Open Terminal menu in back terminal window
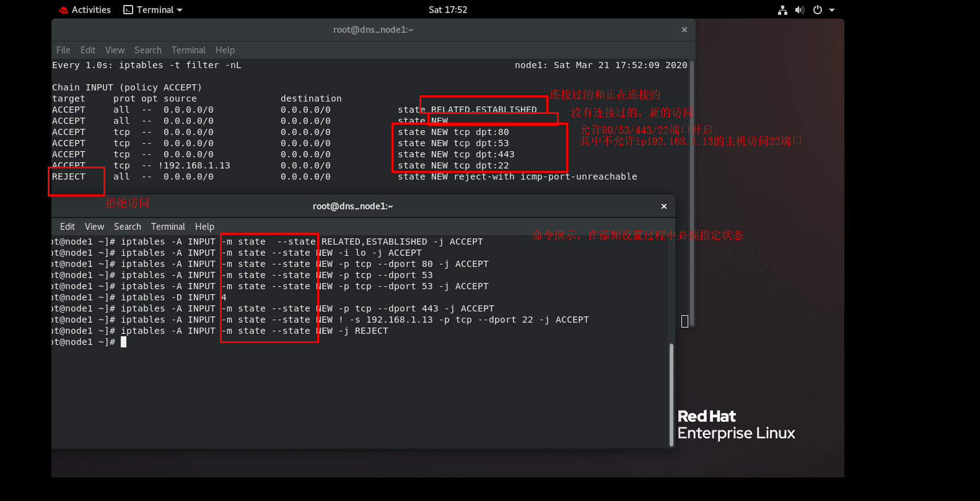Viewport: 980px width, 501px height. (x=188, y=50)
